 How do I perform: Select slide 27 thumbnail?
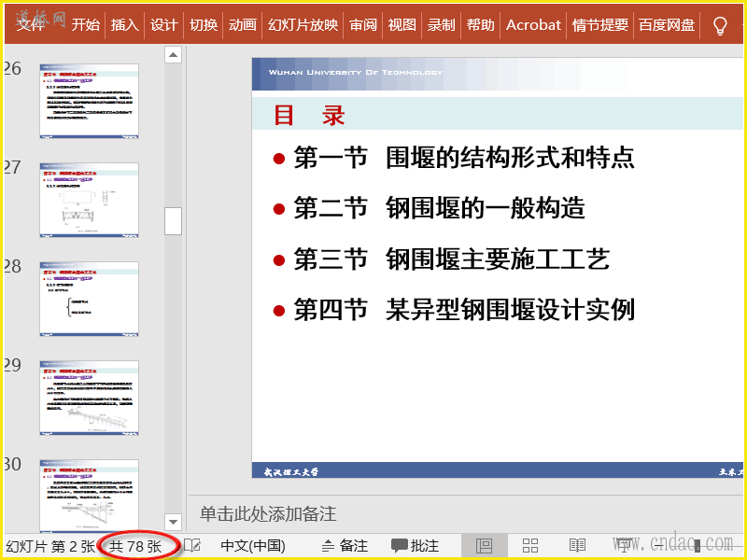tap(89, 200)
